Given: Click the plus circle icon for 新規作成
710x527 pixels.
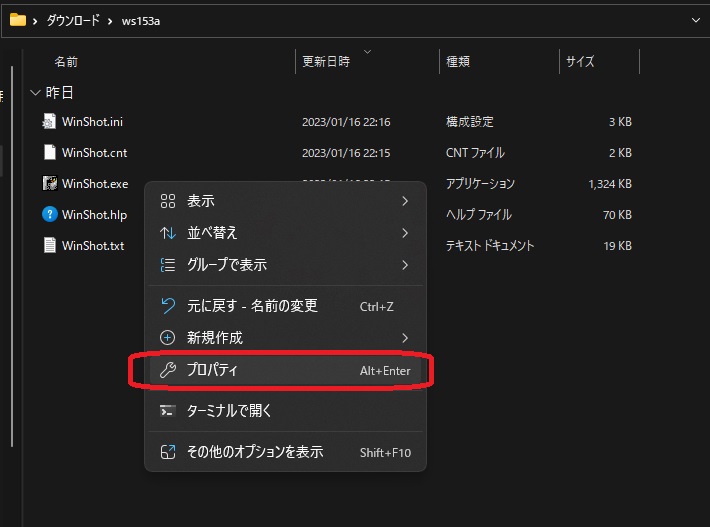Looking at the screenshot, I should coord(168,338).
